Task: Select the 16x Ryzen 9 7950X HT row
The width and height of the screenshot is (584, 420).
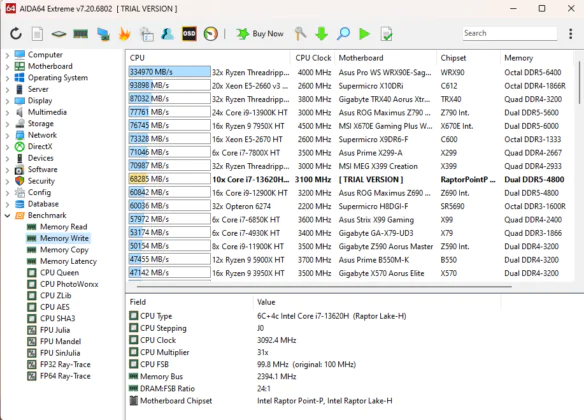Action: [350, 126]
